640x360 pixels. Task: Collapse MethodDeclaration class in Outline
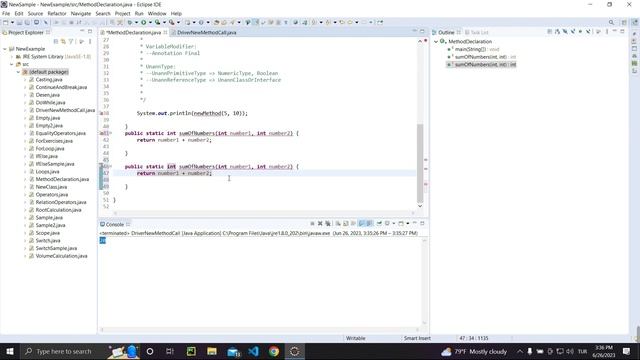[436, 42]
